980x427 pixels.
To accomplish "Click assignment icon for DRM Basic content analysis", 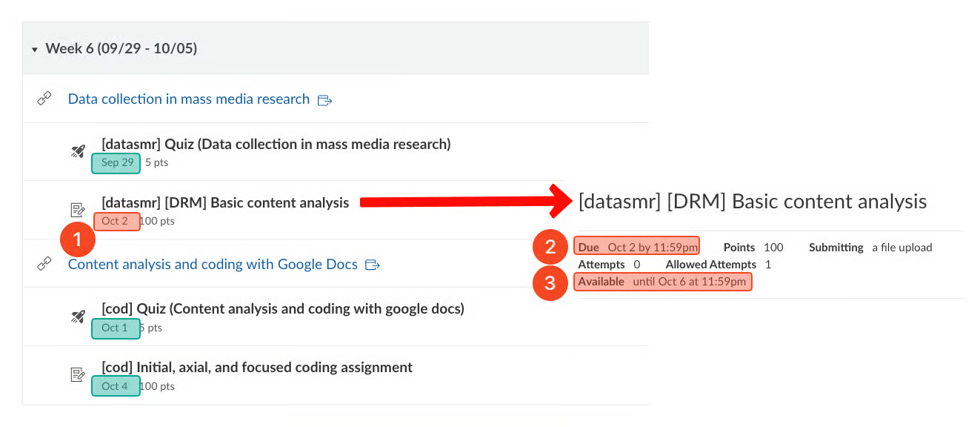I will pos(78,210).
